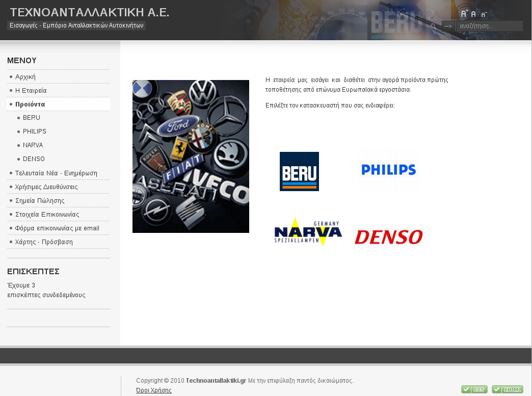532x396 pixels.
Task: Open the BERU logo product page
Action: tap(299, 171)
